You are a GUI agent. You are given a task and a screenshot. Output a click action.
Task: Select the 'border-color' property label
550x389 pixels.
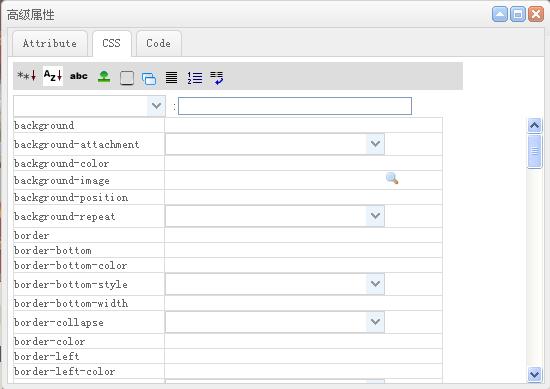[x=49, y=341]
